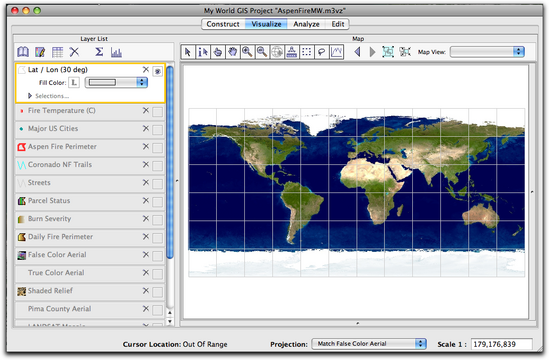This screenshot has height=360, width=549.
Task: Activate the zoom out magnifier tool
Action: click(262, 52)
